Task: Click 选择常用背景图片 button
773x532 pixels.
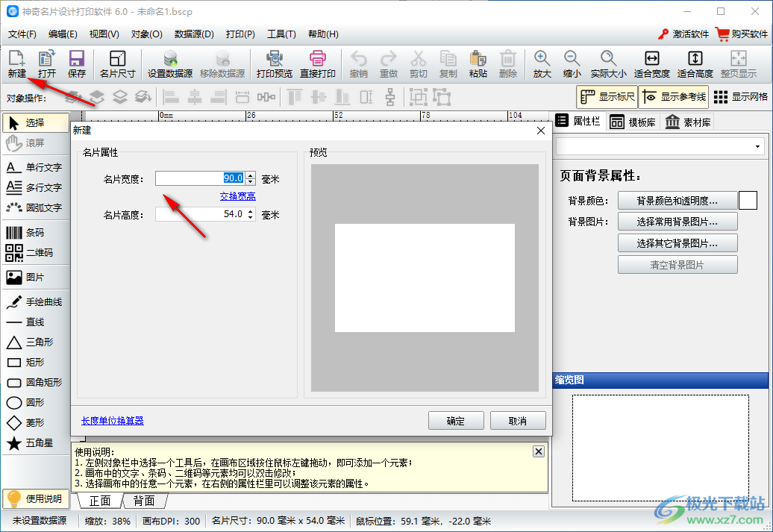Action: pos(677,222)
